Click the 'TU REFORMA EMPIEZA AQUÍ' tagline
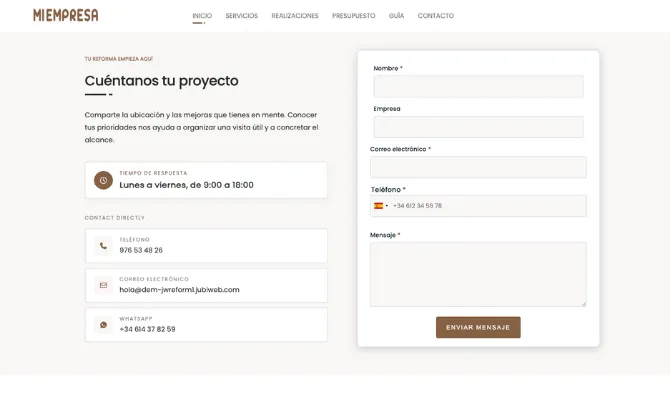 [119, 59]
